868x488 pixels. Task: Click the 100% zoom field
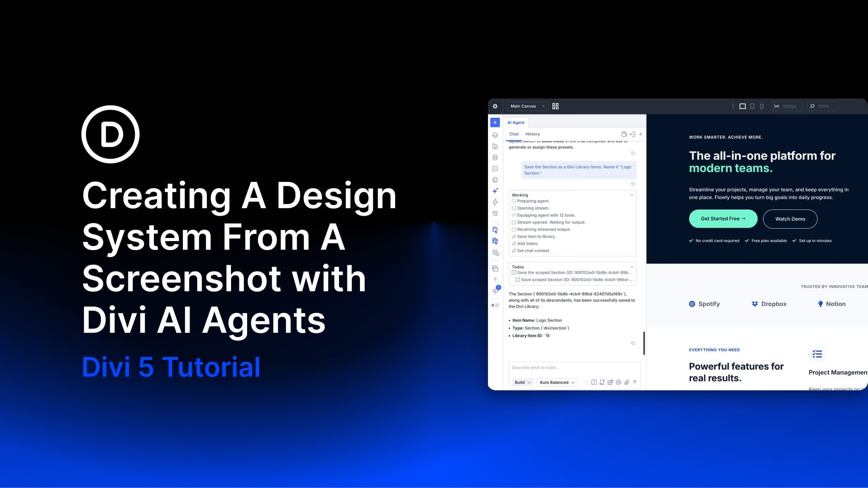click(x=823, y=106)
